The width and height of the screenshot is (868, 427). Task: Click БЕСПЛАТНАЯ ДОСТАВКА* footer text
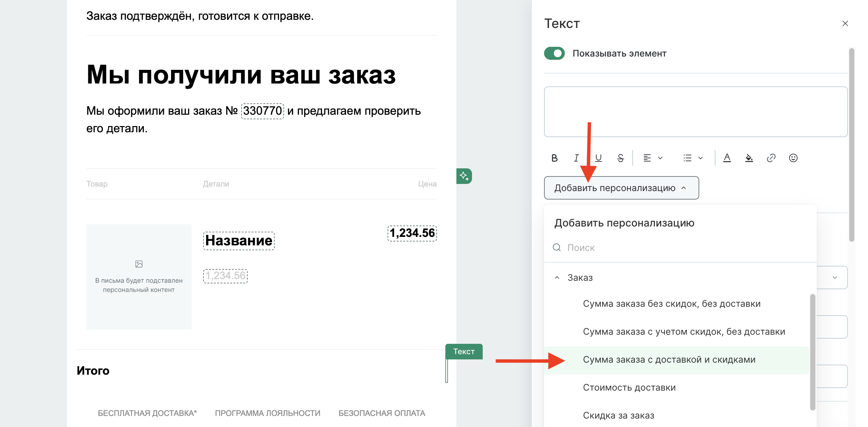point(147,413)
